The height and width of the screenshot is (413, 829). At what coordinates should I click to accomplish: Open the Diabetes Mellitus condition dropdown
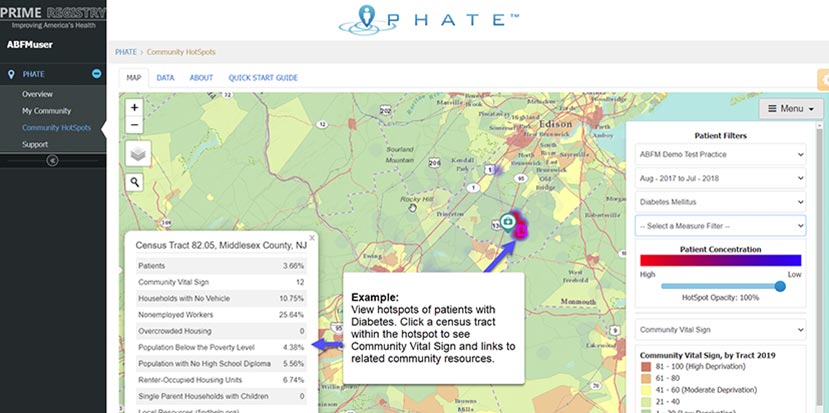pyautogui.click(x=721, y=202)
